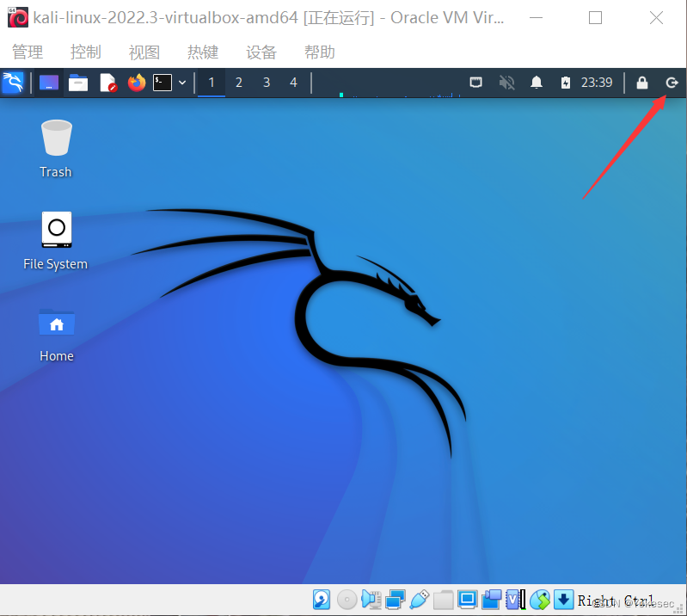Click the recording status icon

coord(492,600)
